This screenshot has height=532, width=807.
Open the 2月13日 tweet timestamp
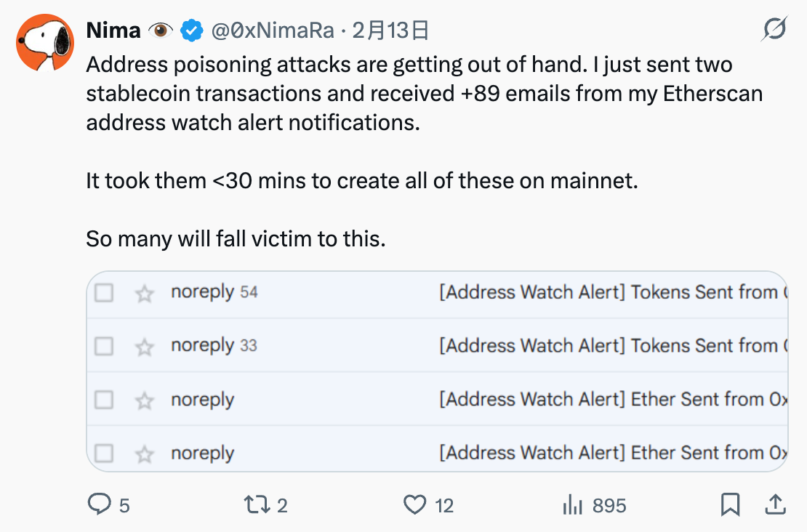pyautogui.click(x=390, y=31)
